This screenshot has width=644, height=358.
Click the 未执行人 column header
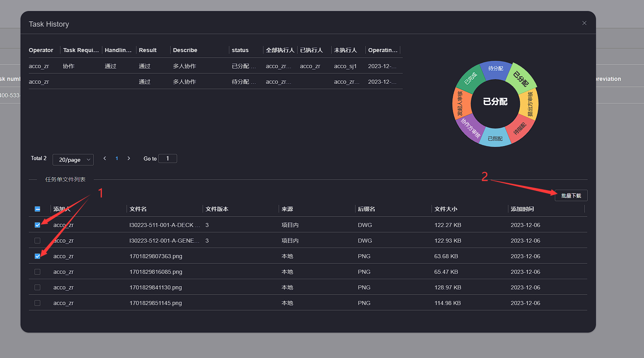(346, 50)
